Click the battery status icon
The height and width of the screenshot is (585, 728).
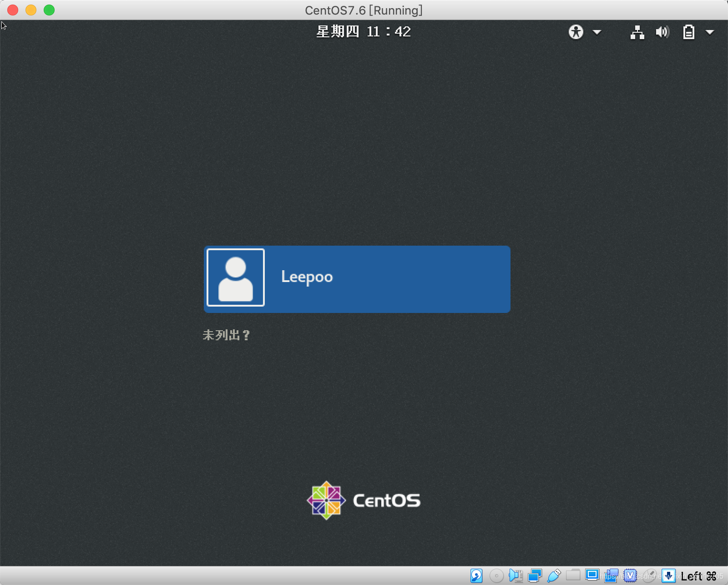688,32
